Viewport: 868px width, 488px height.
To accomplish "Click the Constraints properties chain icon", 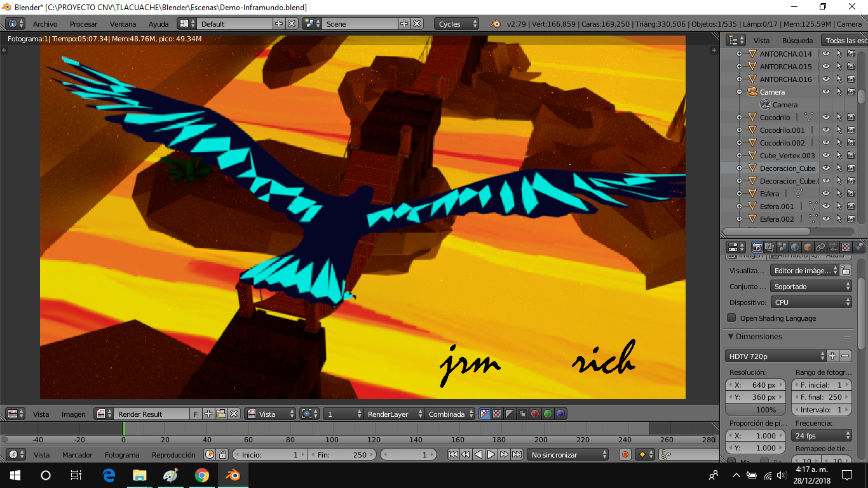I will click(x=820, y=247).
